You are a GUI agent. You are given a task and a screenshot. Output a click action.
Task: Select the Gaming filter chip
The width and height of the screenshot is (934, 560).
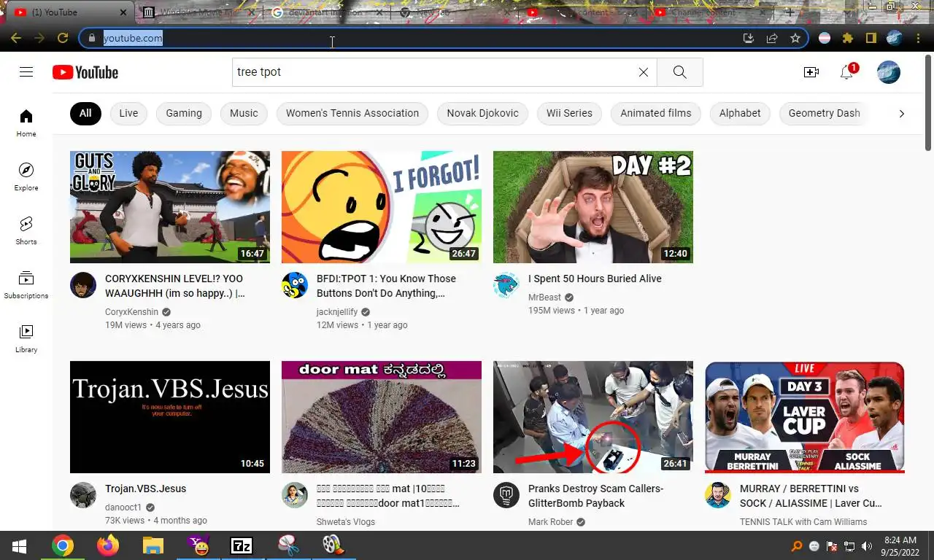point(184,113)
